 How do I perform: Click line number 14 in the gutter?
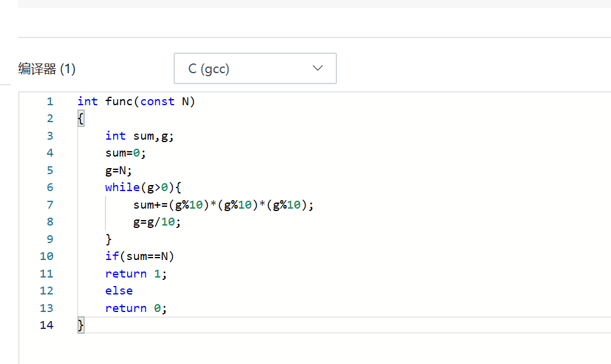click(x=47, y=325)
